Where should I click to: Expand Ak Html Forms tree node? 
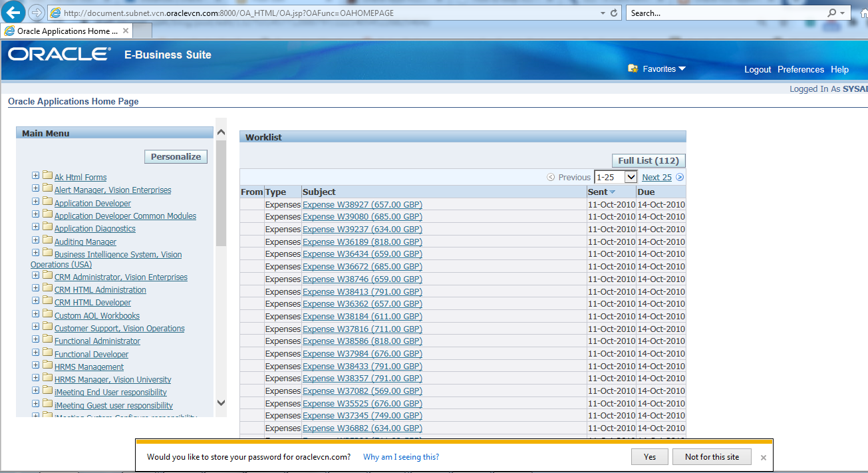point(36,176)
